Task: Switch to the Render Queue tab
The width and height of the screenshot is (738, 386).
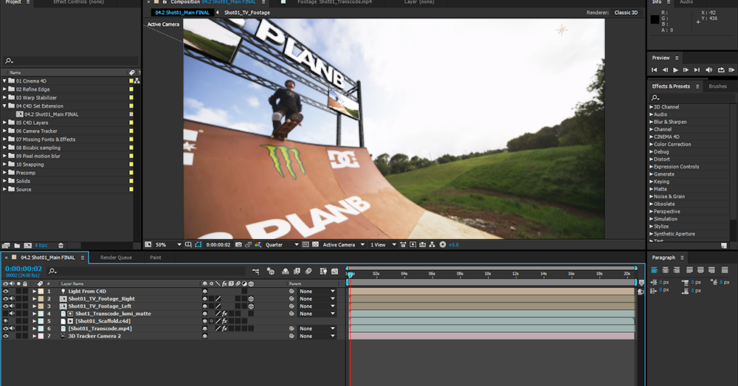Action: [x=116, y=257]
